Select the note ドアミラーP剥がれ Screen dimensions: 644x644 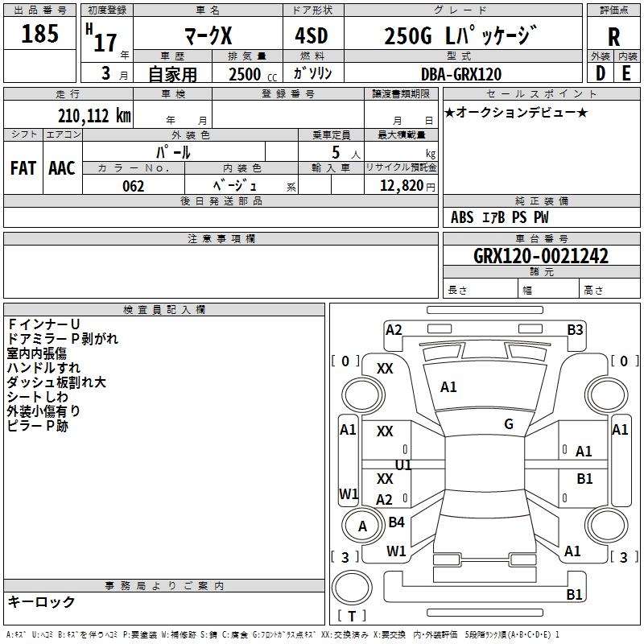pyautogui.click(x=63, y=339)
